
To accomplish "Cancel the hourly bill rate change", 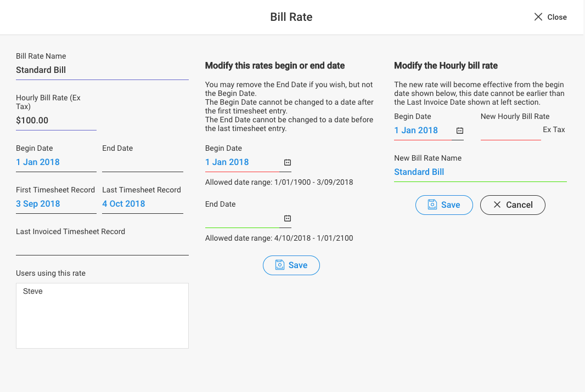I will click(x=513, y=205).
